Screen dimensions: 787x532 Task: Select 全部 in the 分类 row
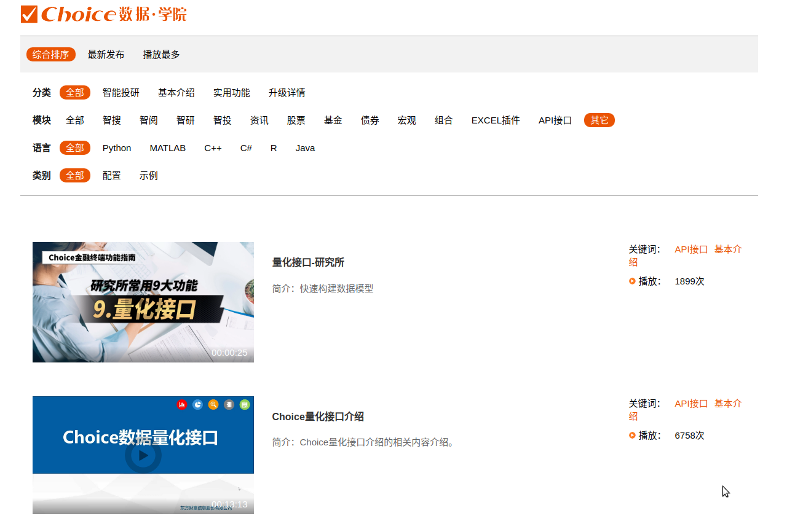click(75, 92)
